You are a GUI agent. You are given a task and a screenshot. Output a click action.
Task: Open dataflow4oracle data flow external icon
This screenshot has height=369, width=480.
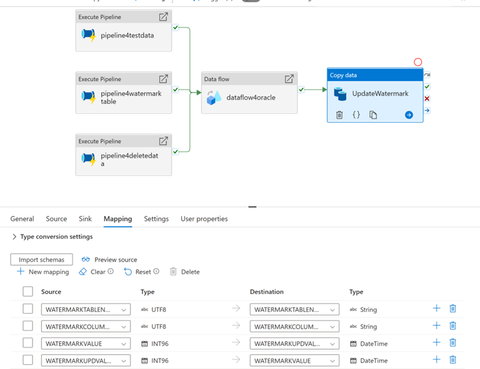click(289, 79)
